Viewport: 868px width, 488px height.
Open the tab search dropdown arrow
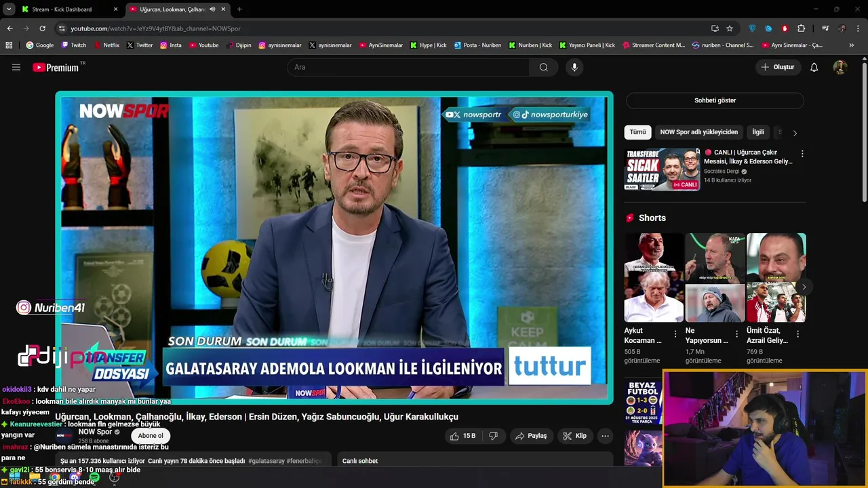coord(9,9)
